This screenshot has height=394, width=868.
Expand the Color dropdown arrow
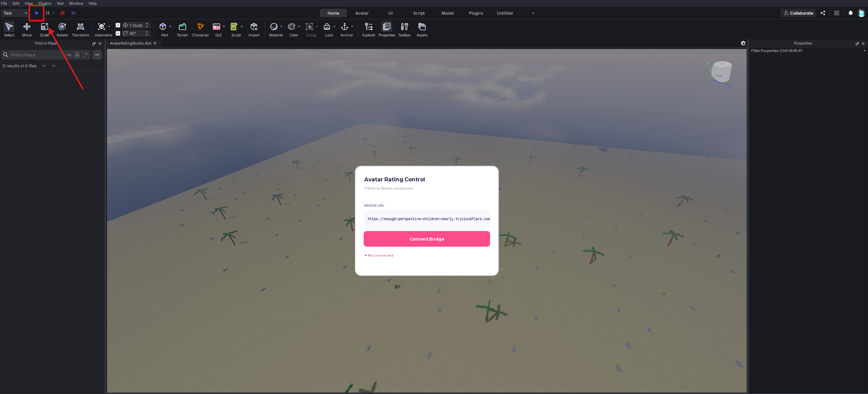click(299, 27)
